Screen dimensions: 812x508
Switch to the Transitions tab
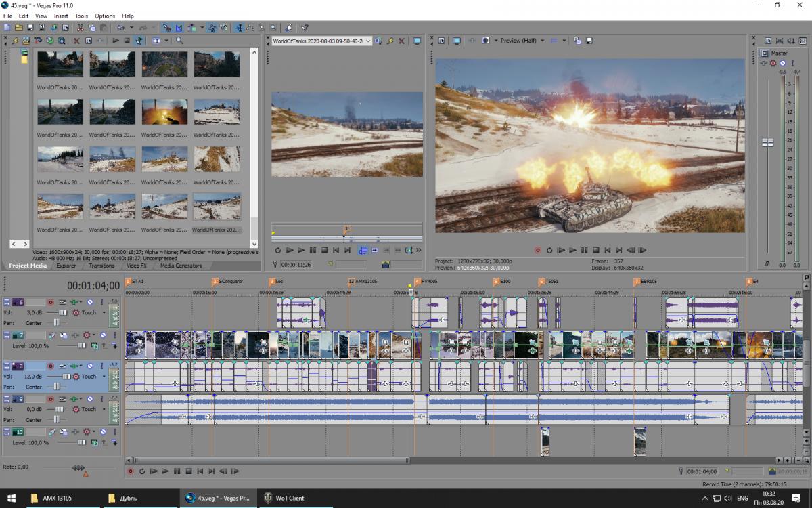coord(101,266)
